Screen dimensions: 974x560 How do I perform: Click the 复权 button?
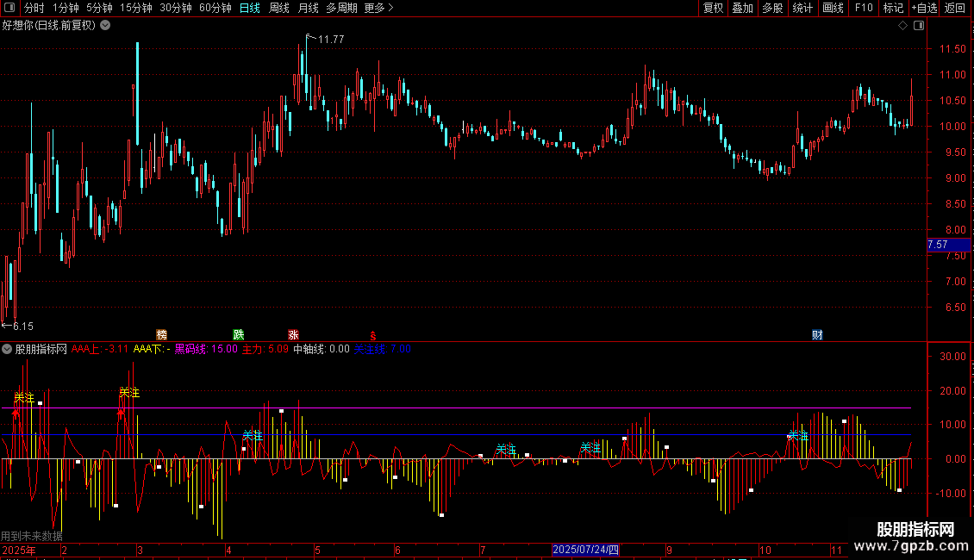click(x=713, y=8)
